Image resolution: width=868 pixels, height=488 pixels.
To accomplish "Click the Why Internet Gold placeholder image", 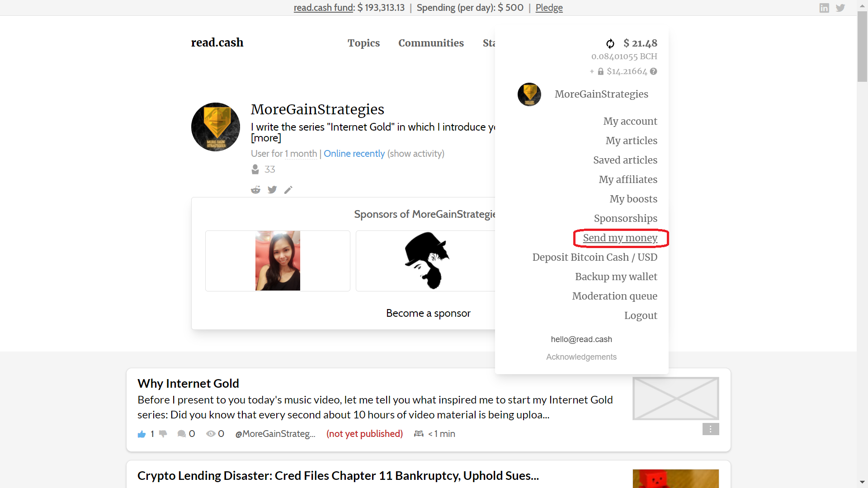I will pyautogui.click(x=676, y=399).
